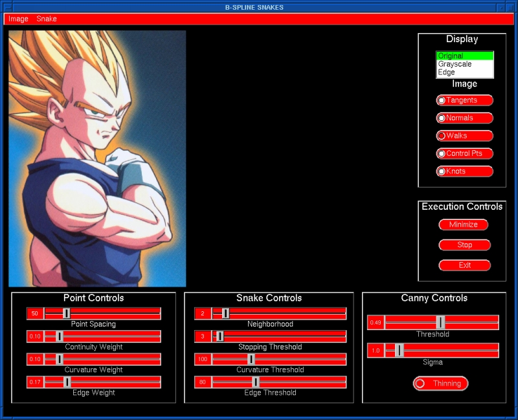
Task: Click the Edge Threshold slider handle
Action: coord(256,382)
